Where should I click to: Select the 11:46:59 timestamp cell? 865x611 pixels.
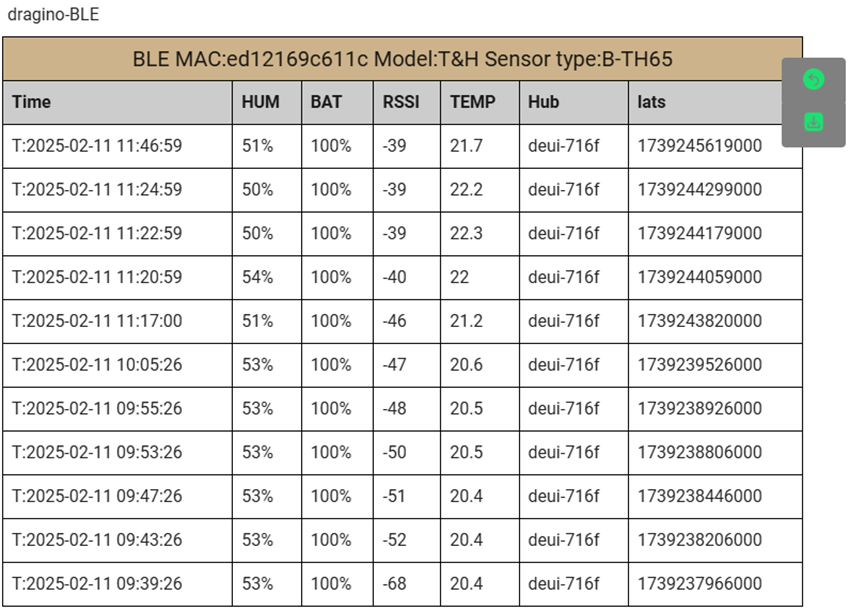(97, 146)
